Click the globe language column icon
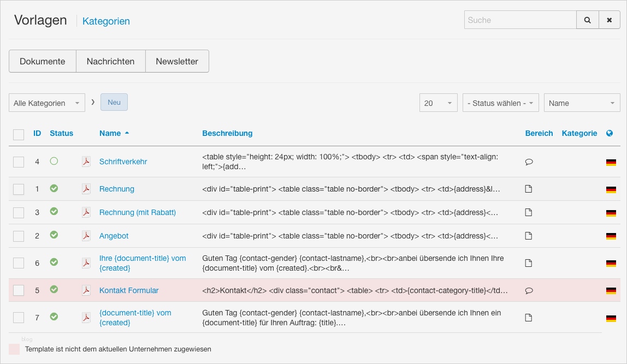Screen dimensions: 627x364 click(610, 133)
